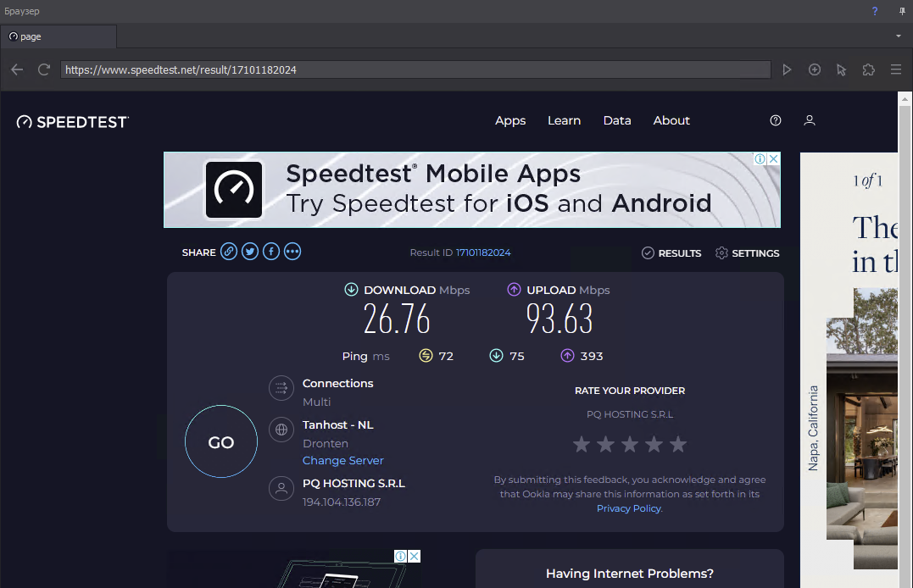Open the Data navigation menu

tap(617, 120)
